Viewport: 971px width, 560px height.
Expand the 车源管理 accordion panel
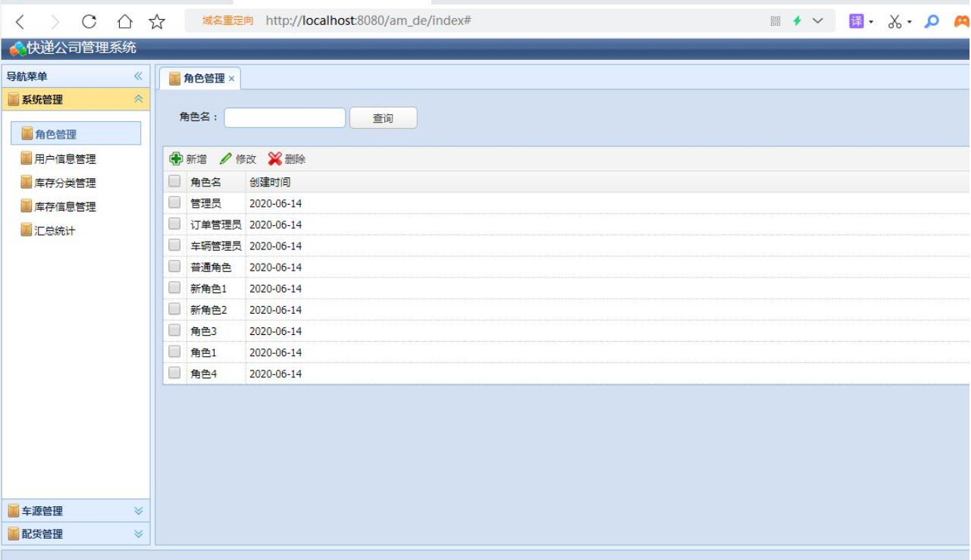point(138,511)
